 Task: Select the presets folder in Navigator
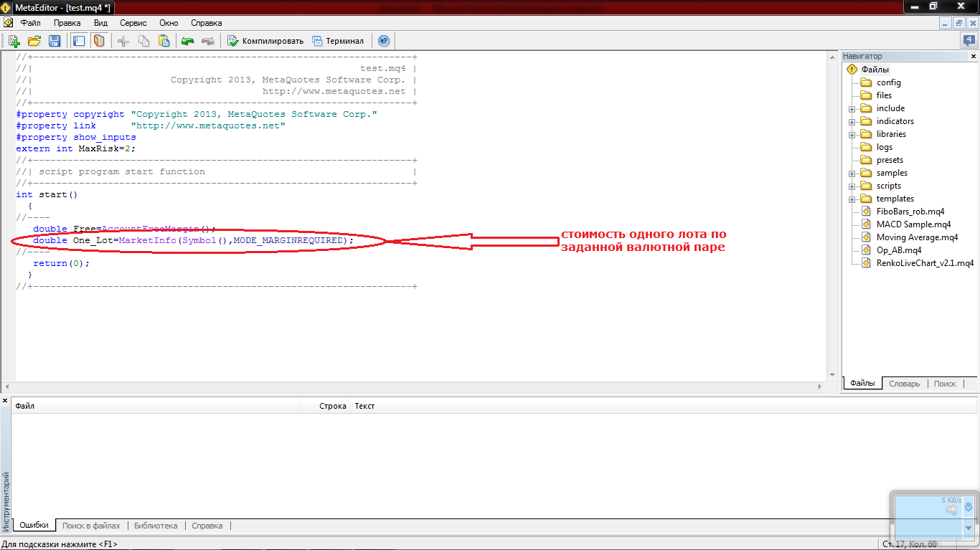(x=890, y=160)
